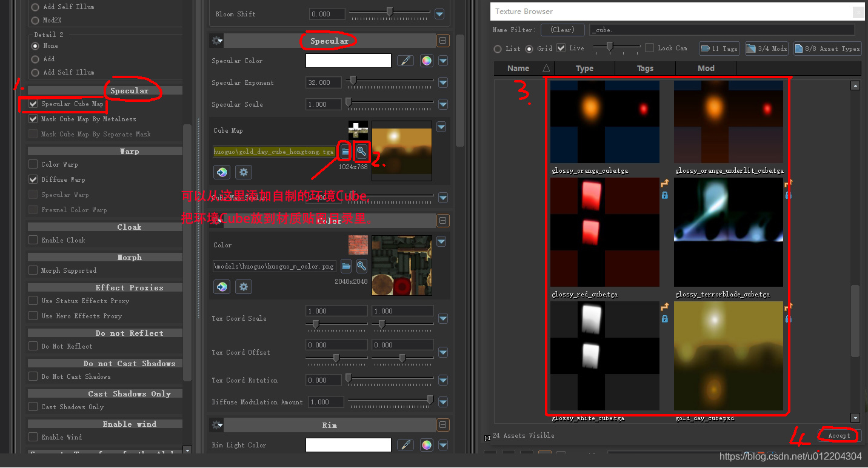868x468 pixels.
Task: Click lock icon beside glossy_white_cube thumbnail
Action: 664,319
